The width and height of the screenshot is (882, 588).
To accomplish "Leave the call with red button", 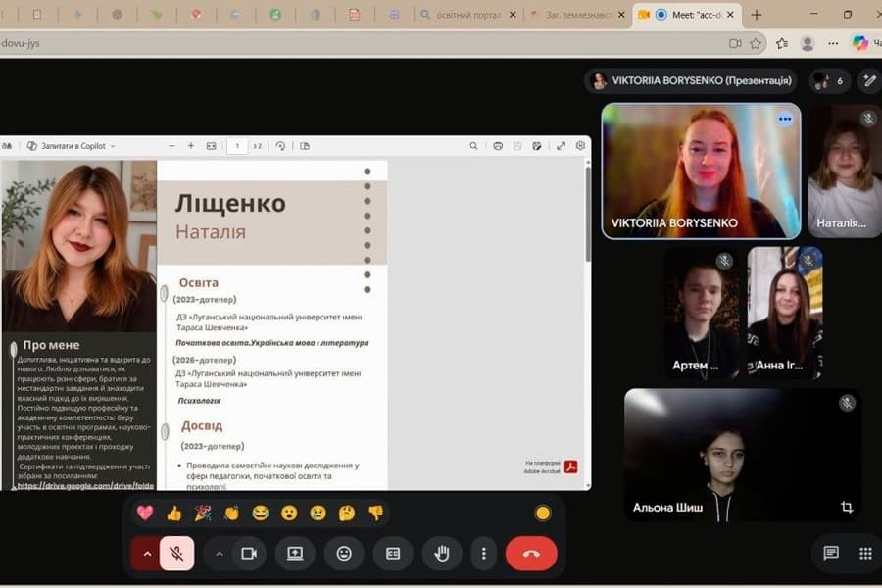I will tap(531, 554).
